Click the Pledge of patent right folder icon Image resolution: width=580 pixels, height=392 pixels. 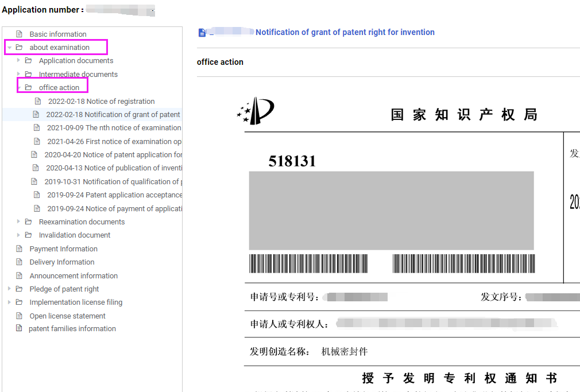point(19,289)
